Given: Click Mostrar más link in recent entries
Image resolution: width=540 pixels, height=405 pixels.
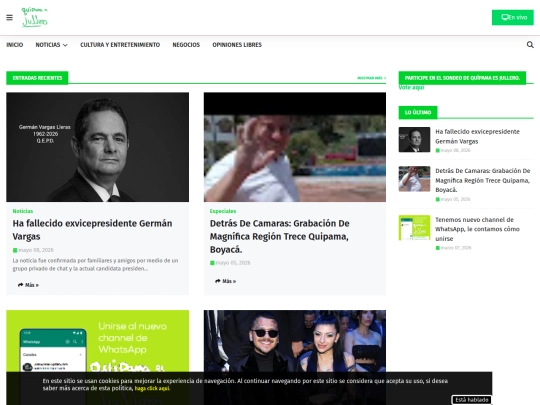Looking at the screenshot, I should tap(371, 78).
